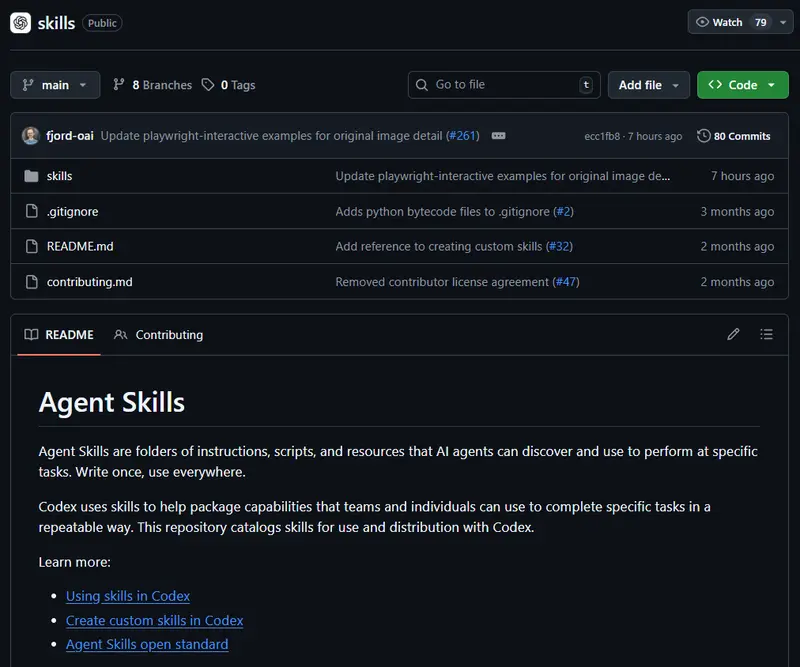Copy the commit message with the ellipsis toggle

point(498,136)
